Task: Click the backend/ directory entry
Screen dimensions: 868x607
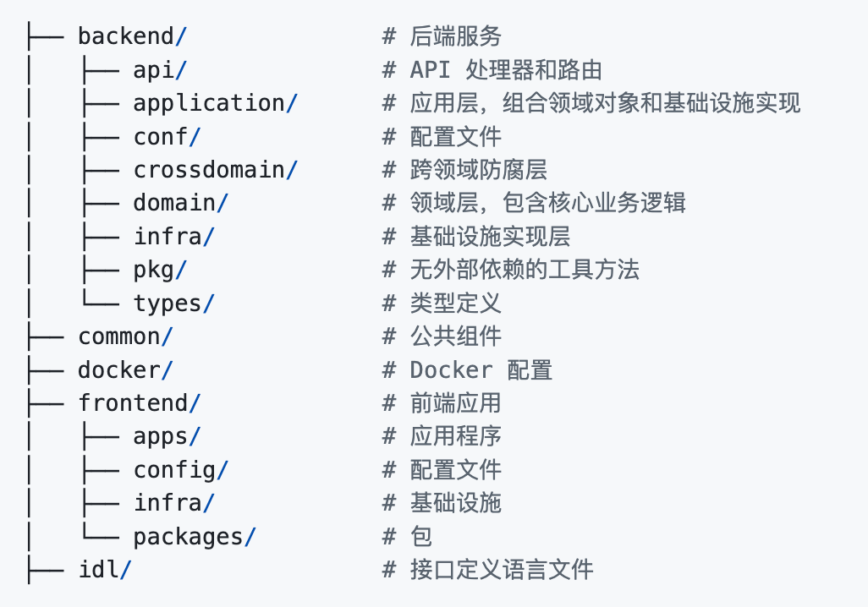Action: (x=132, y=36)
